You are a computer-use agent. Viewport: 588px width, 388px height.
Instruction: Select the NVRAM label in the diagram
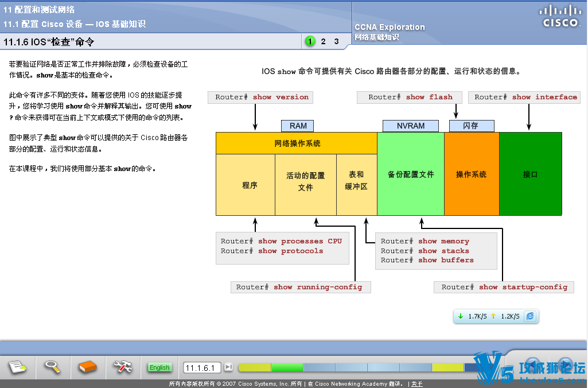[411, 126]
